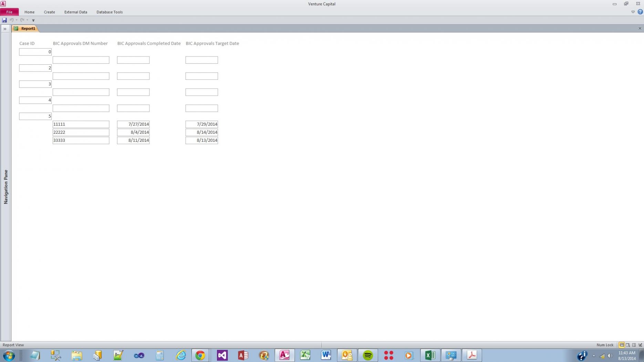The width and height of the screenshot is (644, 362).
Task: Switch to Layout View in status bar
Action: click(x=634, y=345)
